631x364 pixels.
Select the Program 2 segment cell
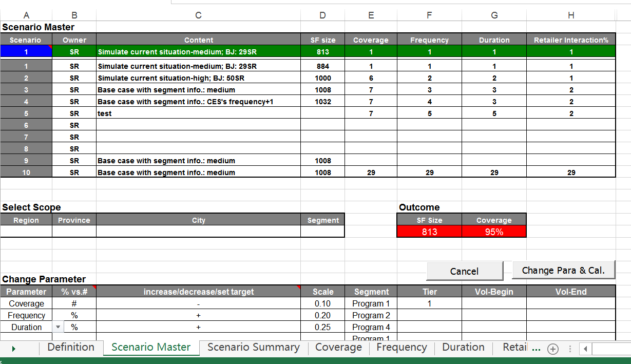click(x=371, y=315)
